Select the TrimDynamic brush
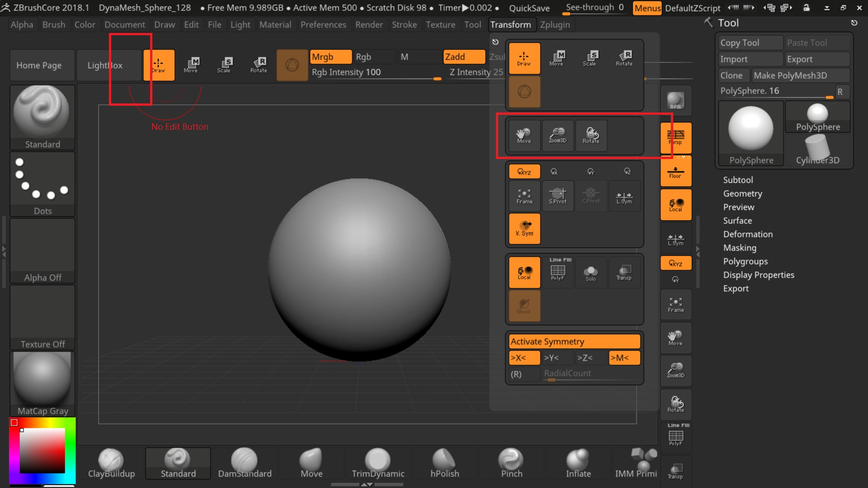This screenshot has height=488, width=868. coord(378,463)
